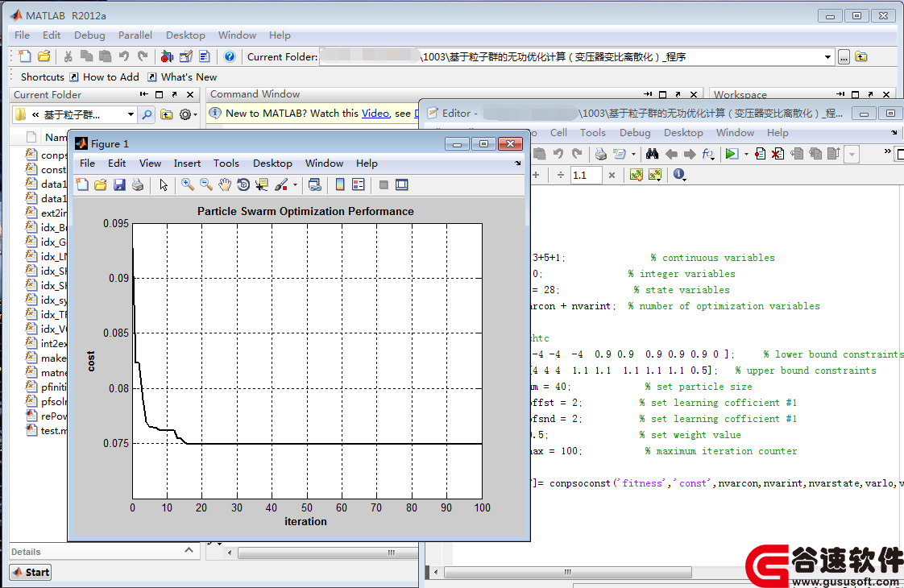This screenshot has width=904, height=588.
Task: Open Debug menu in MATLAB main window
Action: [89, 35]
